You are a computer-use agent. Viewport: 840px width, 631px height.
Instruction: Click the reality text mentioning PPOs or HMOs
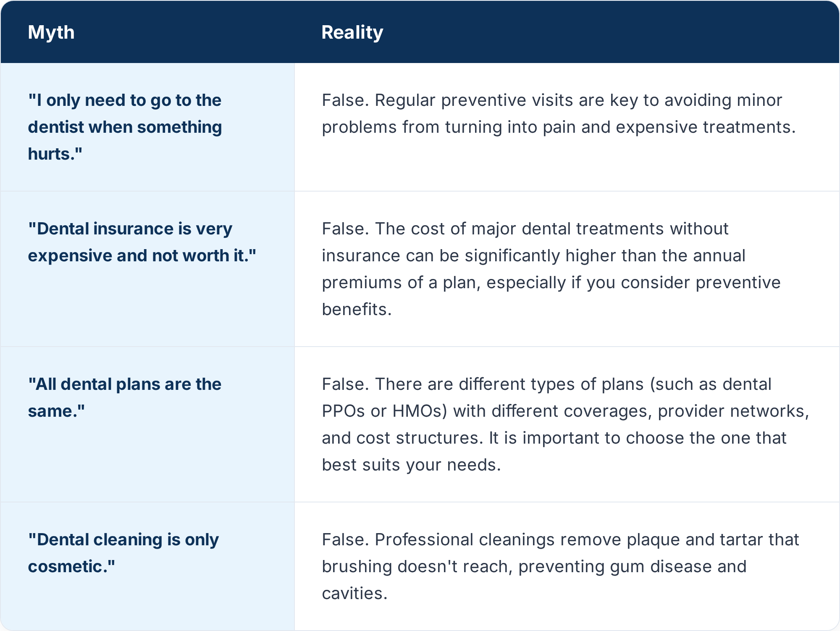coord(565,424)
